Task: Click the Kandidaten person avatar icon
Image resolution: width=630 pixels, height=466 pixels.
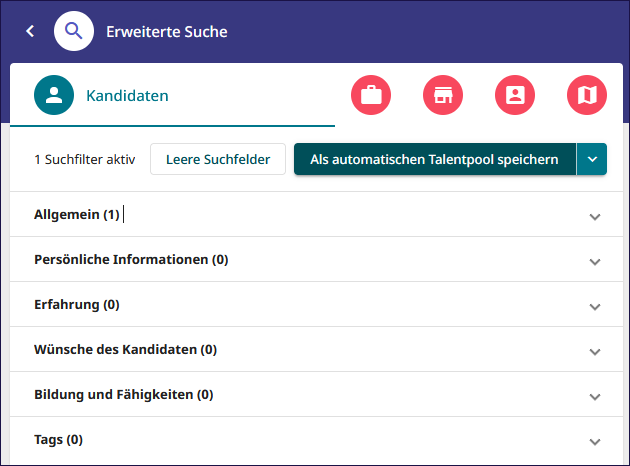Action: [54, 95]
